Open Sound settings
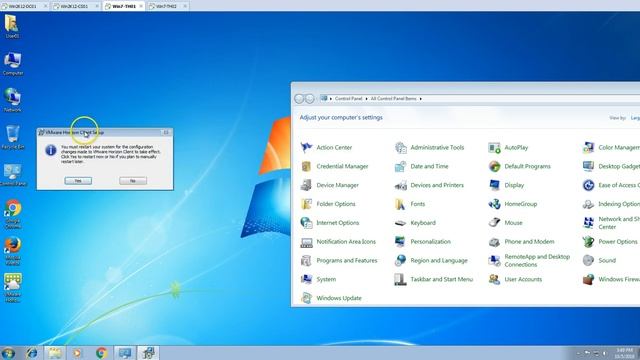 pyautogui.click(x=599, y=260)
